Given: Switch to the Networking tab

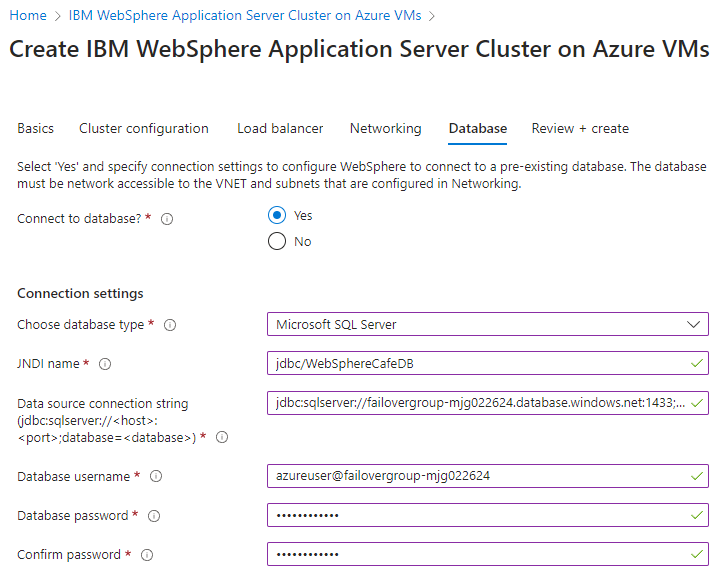Looking at the screenshot, I should [385, 128].
